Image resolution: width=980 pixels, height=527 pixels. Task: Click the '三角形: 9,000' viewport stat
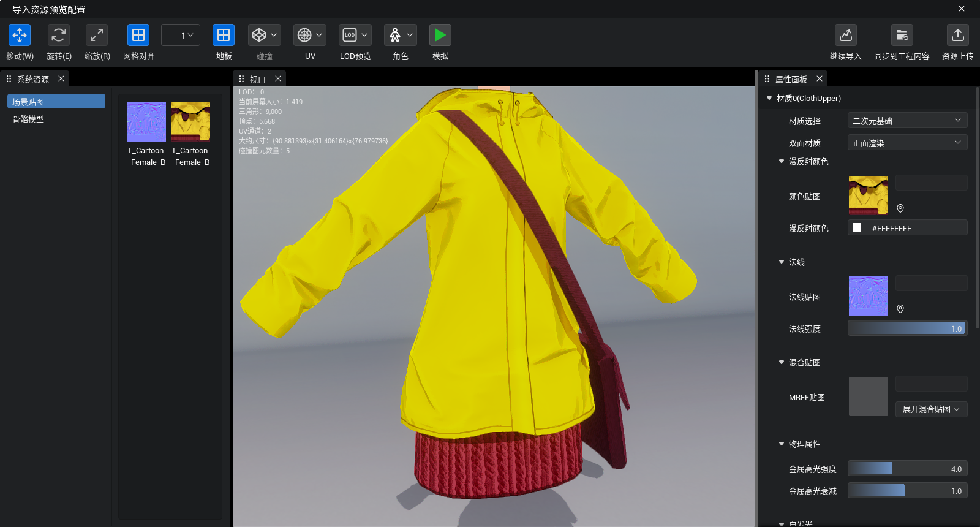click(x=260, y=112)
